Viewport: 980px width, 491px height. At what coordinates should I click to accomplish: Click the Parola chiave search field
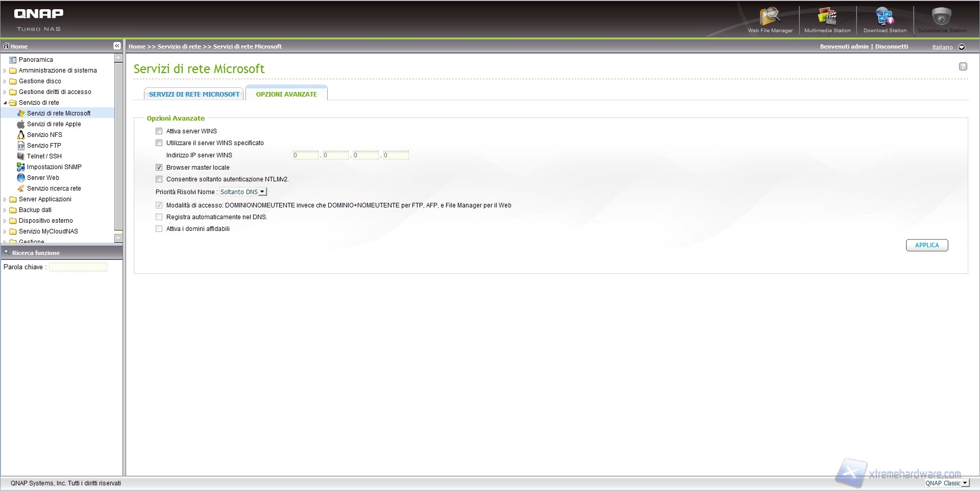click(x=78, y=267)
